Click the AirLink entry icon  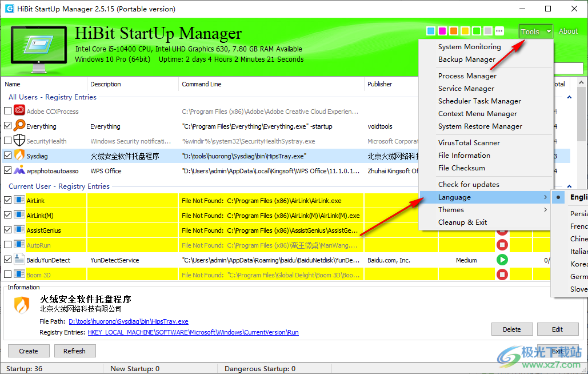tap(19, 200)
